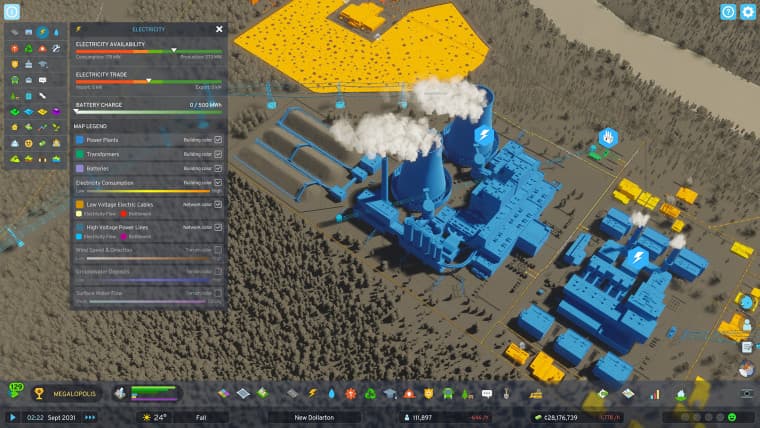This screenshot has width=760, height=428.
Task: Open the Landscaping shovel toolbar icon
Action: coord(507,393)
